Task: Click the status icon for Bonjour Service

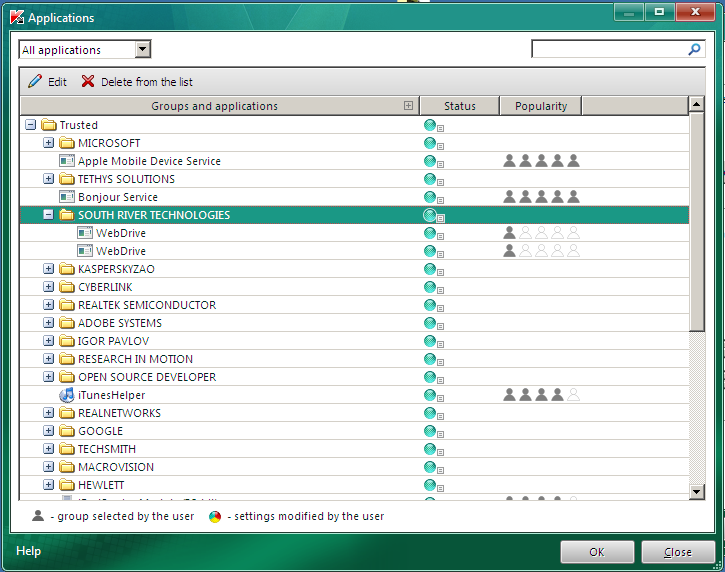Action: (x=431, y=197)
